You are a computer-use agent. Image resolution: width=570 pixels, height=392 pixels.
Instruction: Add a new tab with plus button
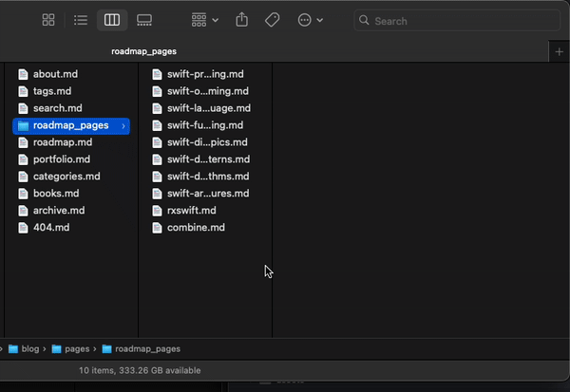[559, 51]
